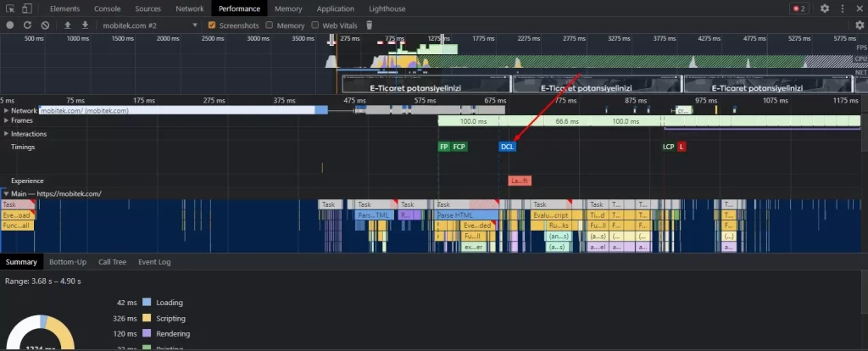Collapse the Main thread track
Screen dimensions: 868x351
point(7,194)
